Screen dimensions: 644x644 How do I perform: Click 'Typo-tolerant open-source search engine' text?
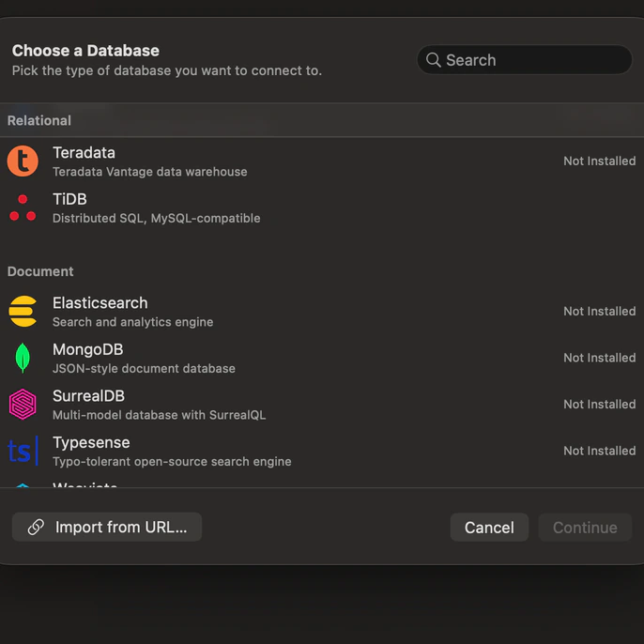point(172,462)
